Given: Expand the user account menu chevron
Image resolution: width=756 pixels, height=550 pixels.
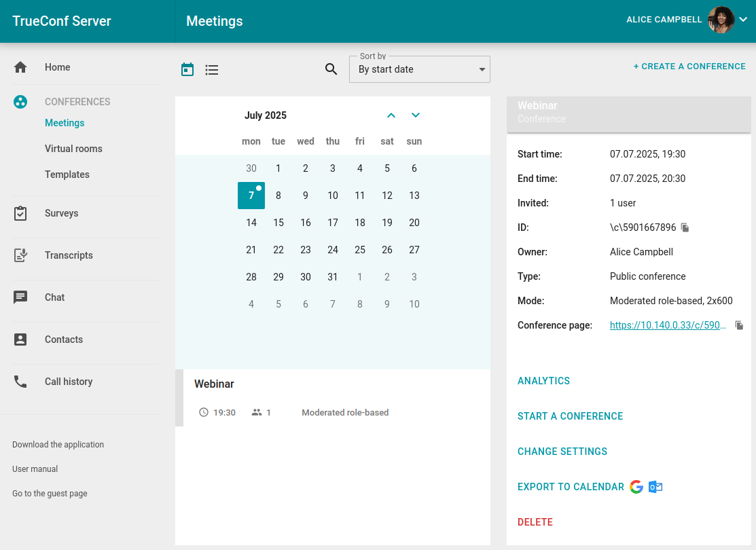Looking at the screenshot, I should (x=743, y=20).
